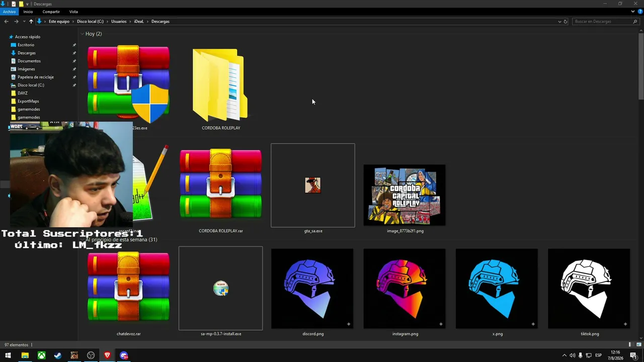The image size is (644, 362).
Task: Open the ExportMaps folder in sidebar
Action: click(x=28, y=101)
